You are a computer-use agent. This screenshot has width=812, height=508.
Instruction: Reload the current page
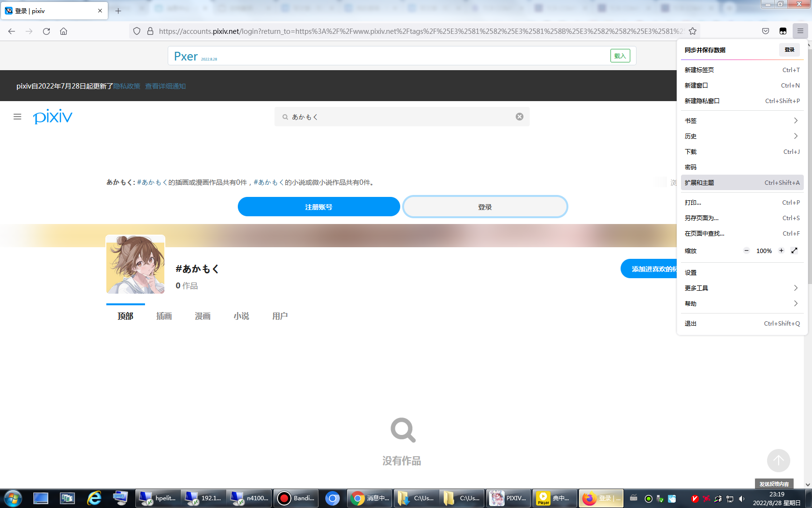tap(46, 31)
